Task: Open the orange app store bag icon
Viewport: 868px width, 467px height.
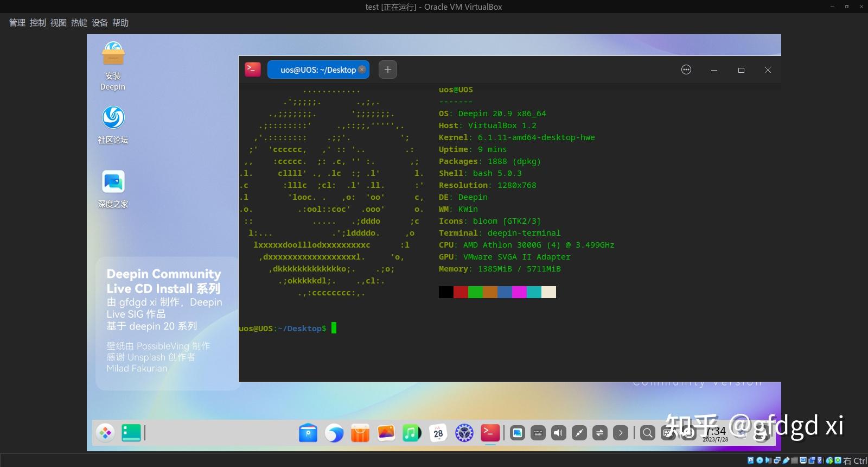Action: click(360, 433)
